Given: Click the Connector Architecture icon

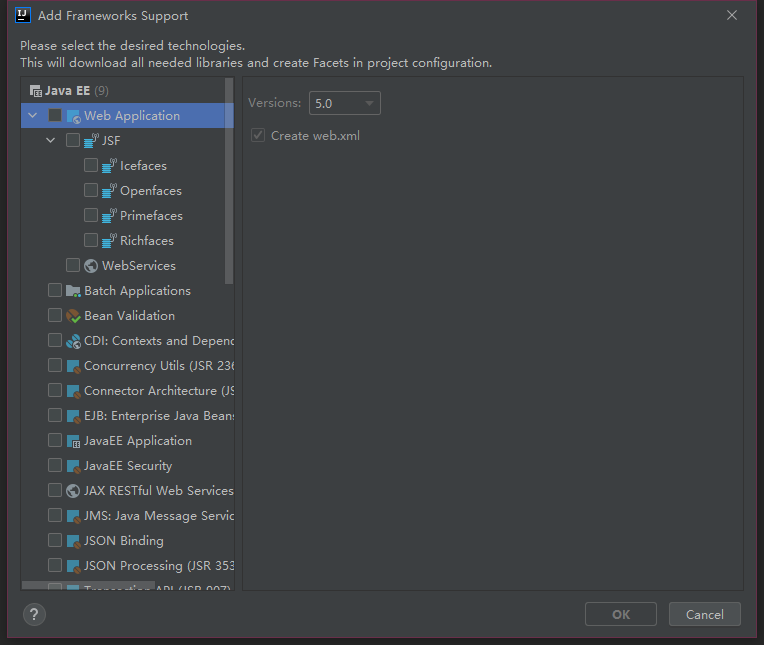Looking at the screenshot, I should (x=73, y=391).
